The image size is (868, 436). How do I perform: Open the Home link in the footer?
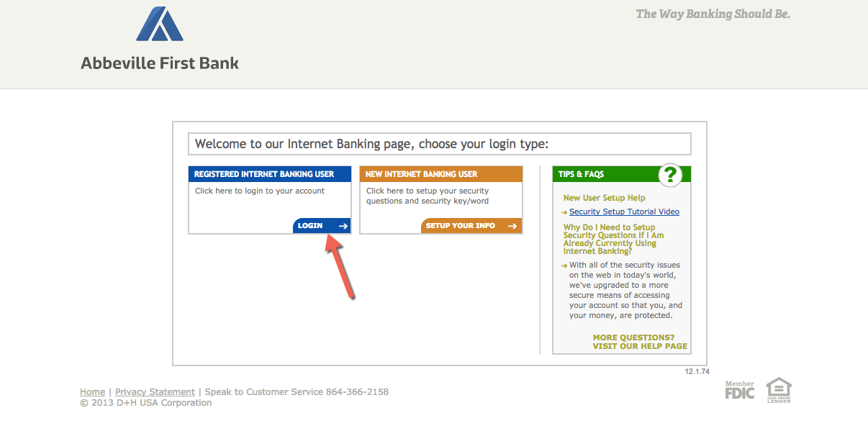(x=92, y=391)
